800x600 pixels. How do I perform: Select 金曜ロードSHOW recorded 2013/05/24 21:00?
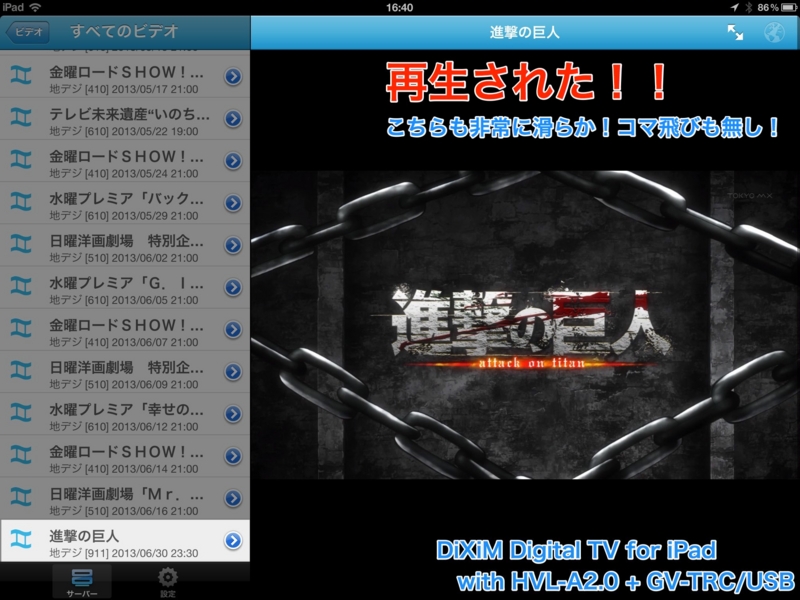coord(125,161)
